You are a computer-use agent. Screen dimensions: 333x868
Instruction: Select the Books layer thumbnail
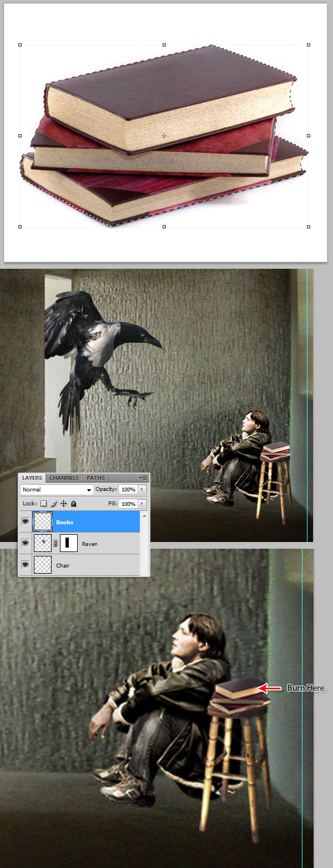point(43,522)
